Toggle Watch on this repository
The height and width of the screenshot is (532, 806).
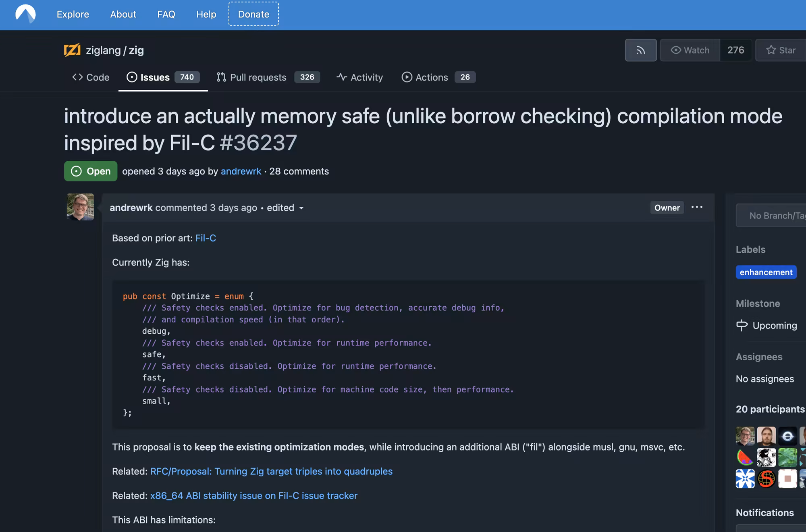(x=690, y=50)
